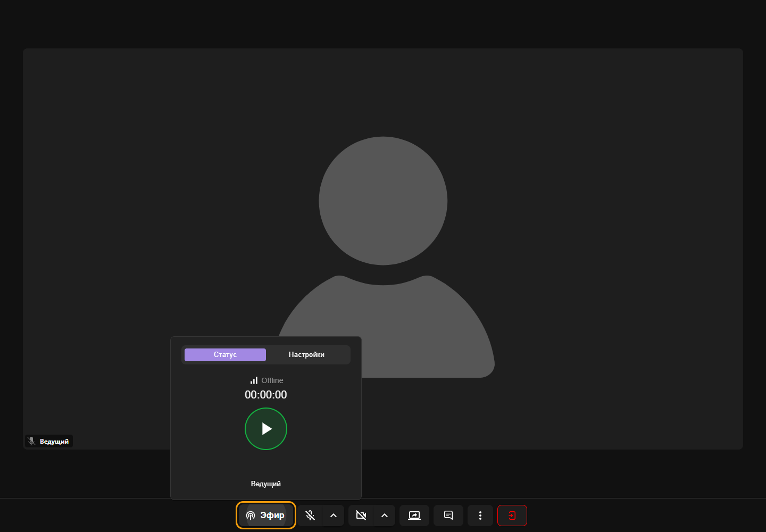Click the Ведущий name tag on the video tile
The width and height of the screenshot is (766, 532).
coord(49,441)
